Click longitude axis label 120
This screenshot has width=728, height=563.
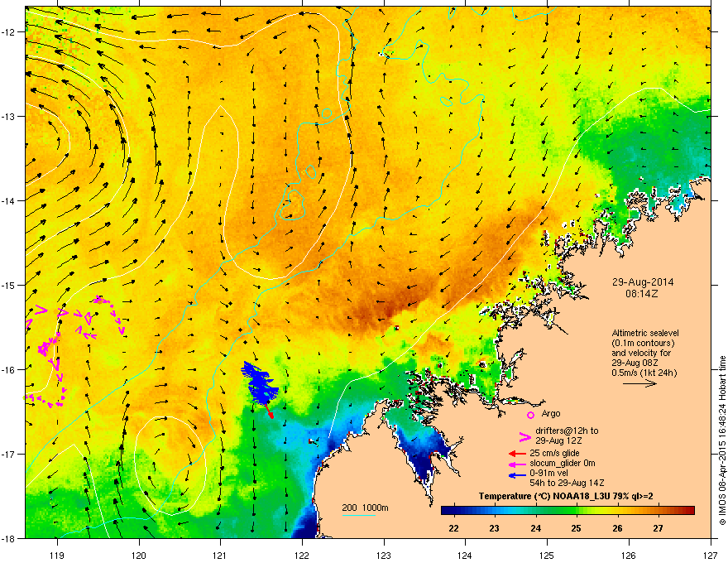(139, 555)
